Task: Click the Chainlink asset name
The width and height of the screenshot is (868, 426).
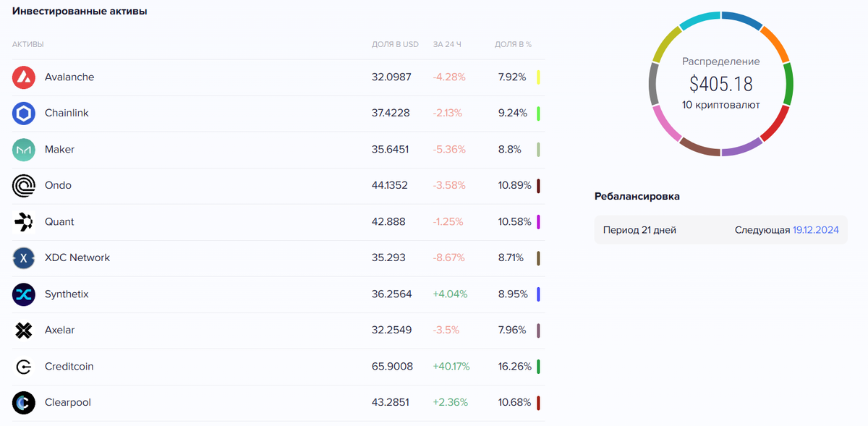Action: [x=67, y=114]
